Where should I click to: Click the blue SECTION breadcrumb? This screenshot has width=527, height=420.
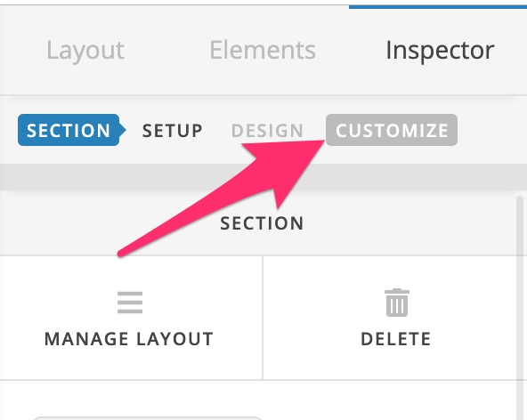click(x=69, y=130)
